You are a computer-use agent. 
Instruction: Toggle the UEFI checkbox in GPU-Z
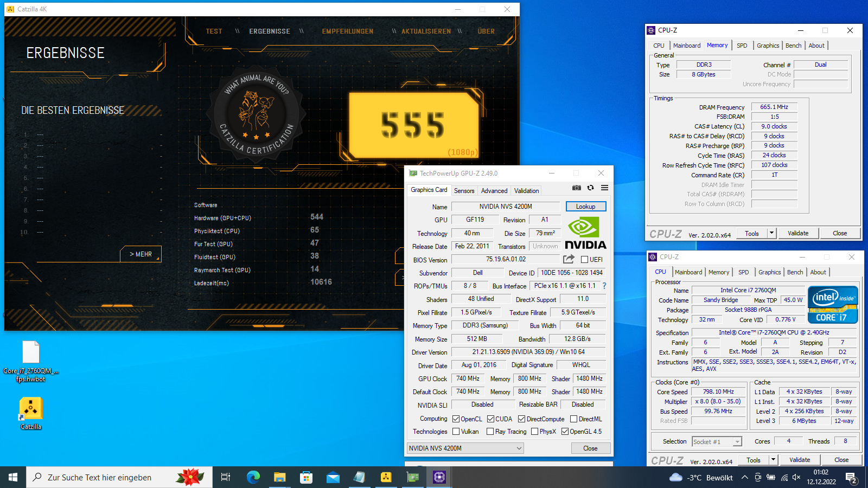584,259
